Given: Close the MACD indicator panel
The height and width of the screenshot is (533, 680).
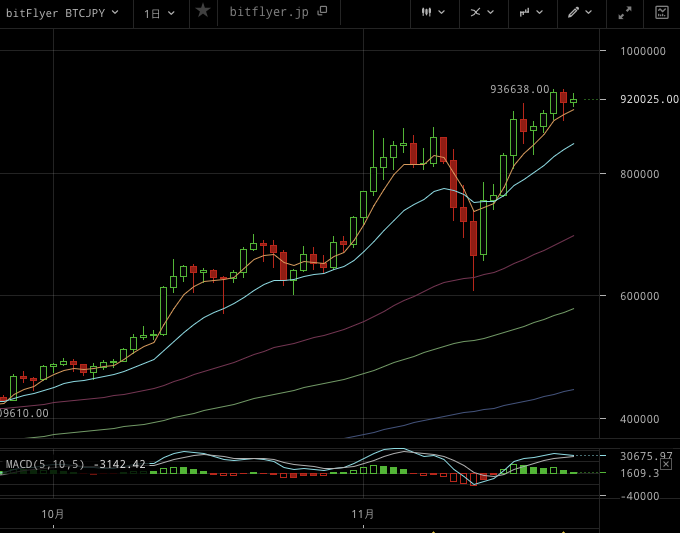Looking at the screenshot, I should (x=666, y=464).
